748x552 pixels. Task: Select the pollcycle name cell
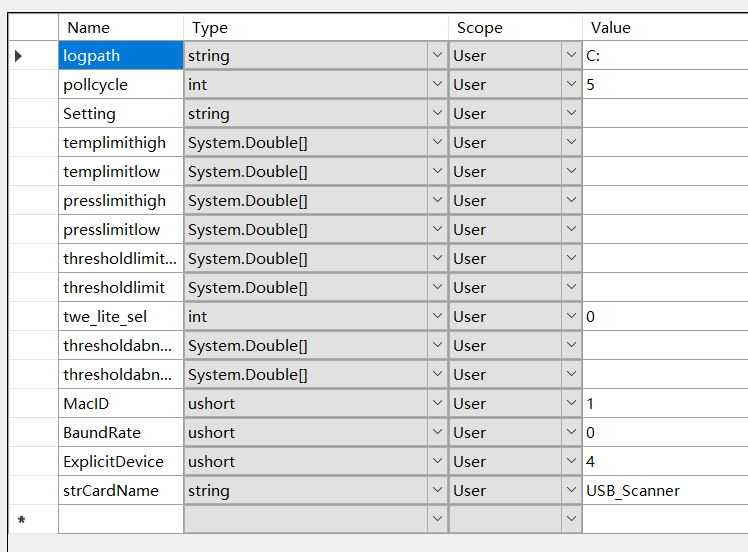tap(121, 84)
